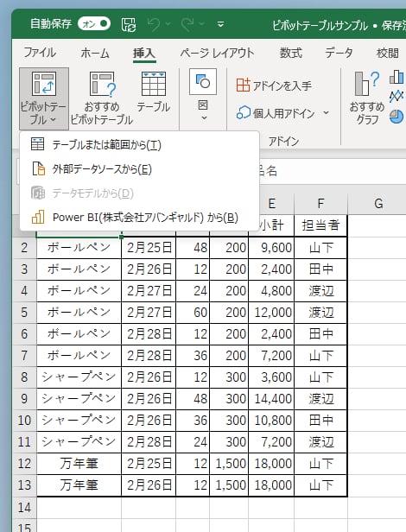Click 個人用アドイン icon
Viewport: 406px width, 532px height.
(x=243, y=113)
